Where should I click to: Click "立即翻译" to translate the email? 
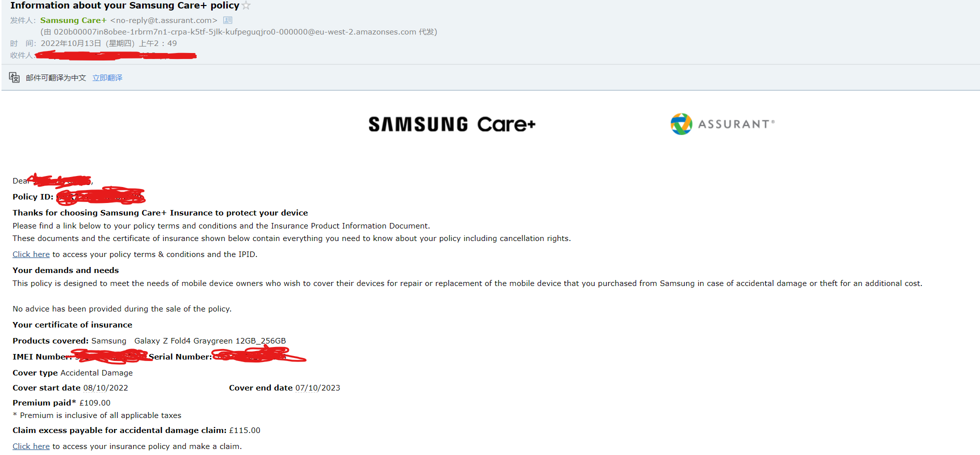[107, 77]
